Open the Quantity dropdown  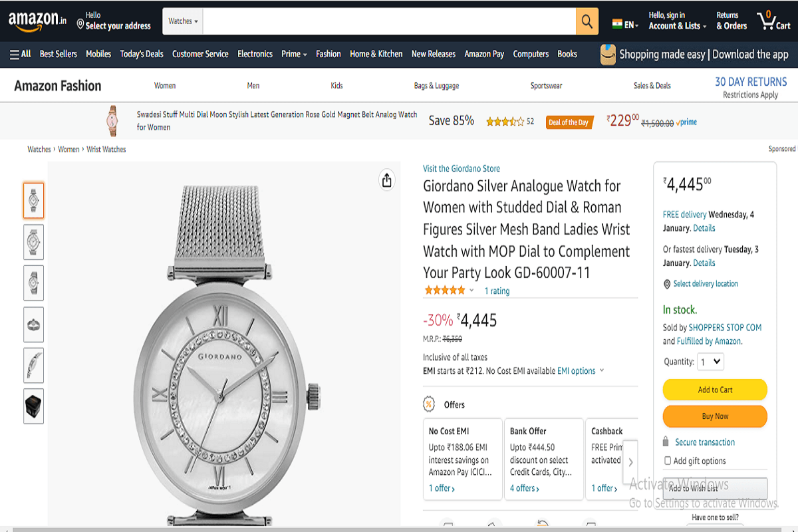710,361
